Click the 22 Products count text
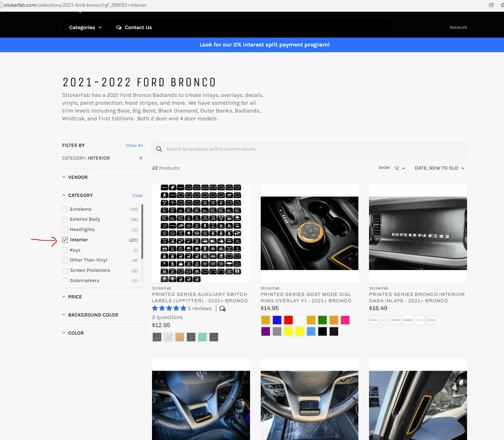This screenshot has width=504, height=440. click(166, 168)
